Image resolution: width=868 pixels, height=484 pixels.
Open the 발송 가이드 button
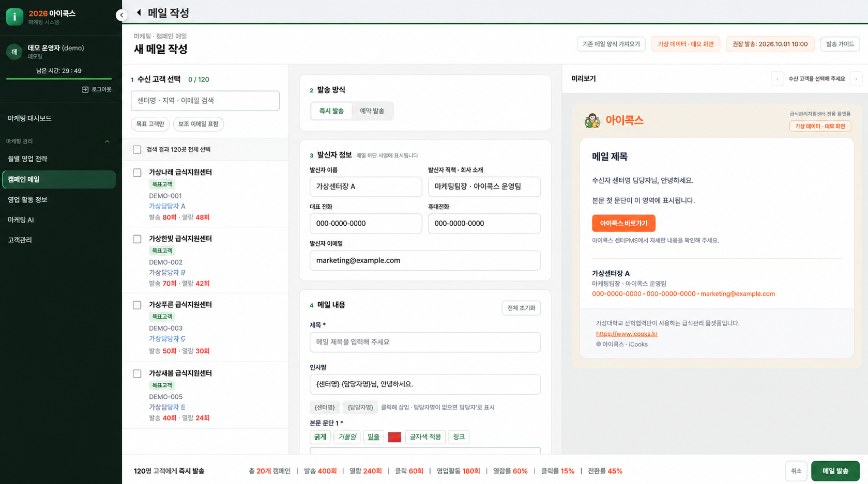click(840, 44)
